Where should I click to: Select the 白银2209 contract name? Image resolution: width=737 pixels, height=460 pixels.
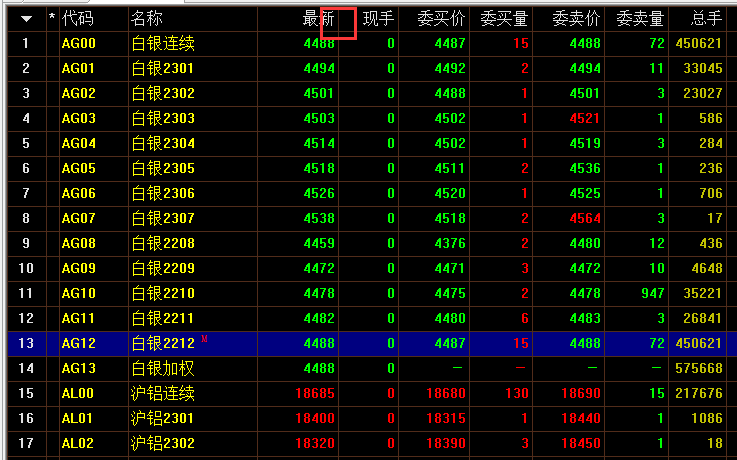click(x=163, y=268)
